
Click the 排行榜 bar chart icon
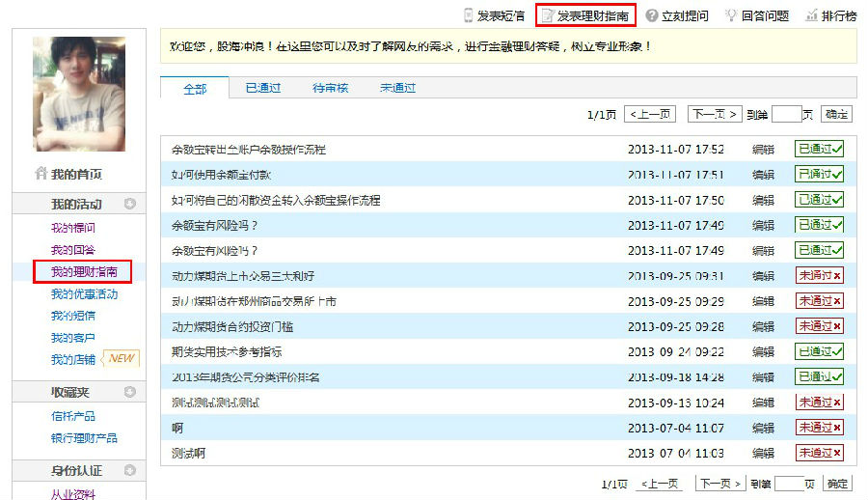pyautogui.click(x=811, y=15)
